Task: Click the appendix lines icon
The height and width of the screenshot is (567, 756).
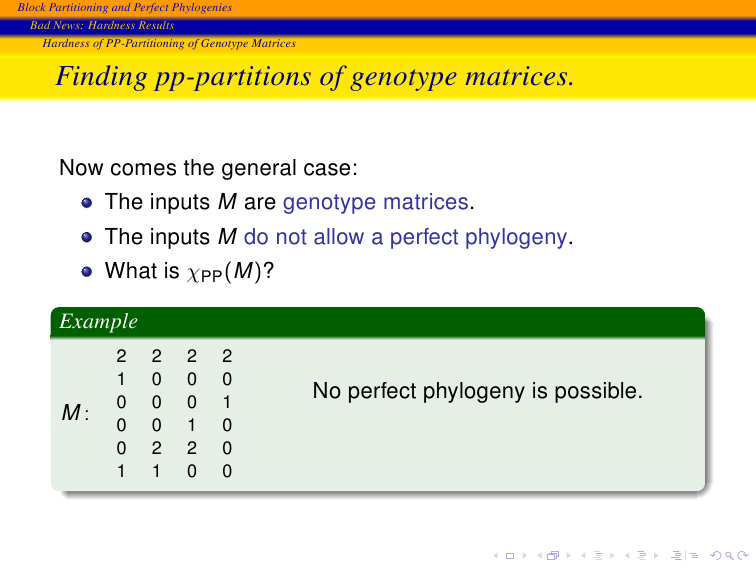Action: pos(694,556)
